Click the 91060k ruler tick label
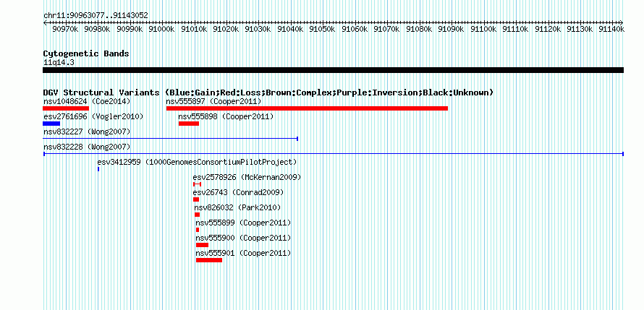The image size is (644, 310). pyautogui.click(x=355, y=29)
